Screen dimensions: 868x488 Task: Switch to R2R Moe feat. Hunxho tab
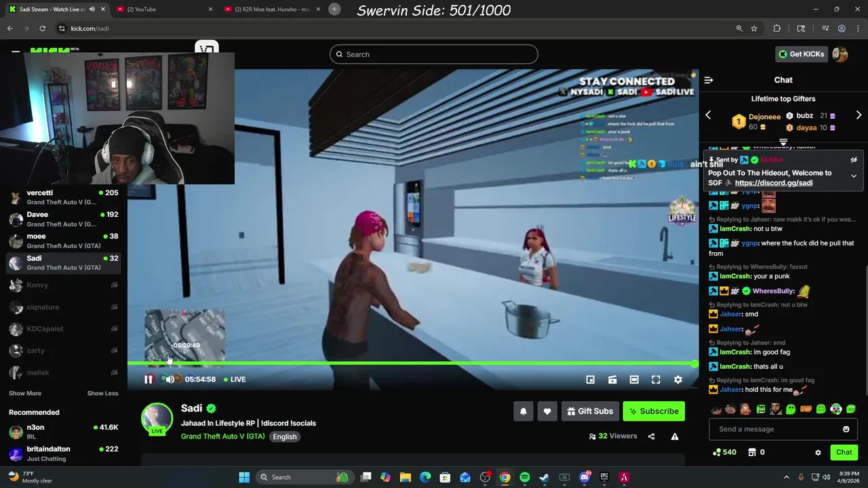tap(271, 9)
